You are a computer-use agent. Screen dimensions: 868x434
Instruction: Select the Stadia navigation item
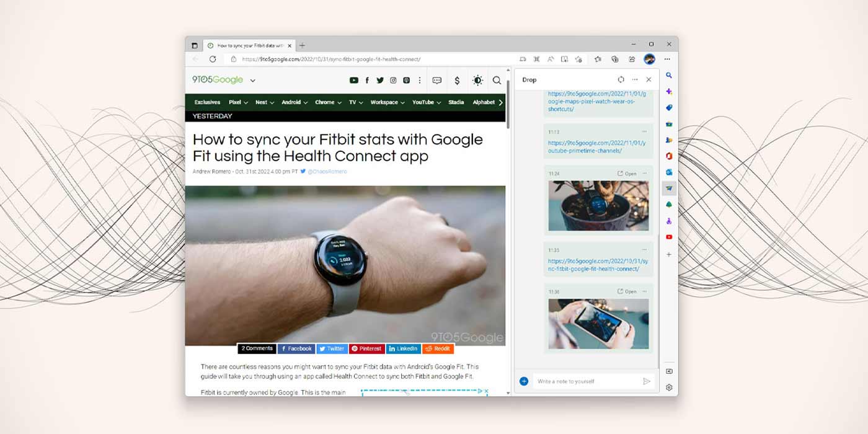tap(456, 102)
